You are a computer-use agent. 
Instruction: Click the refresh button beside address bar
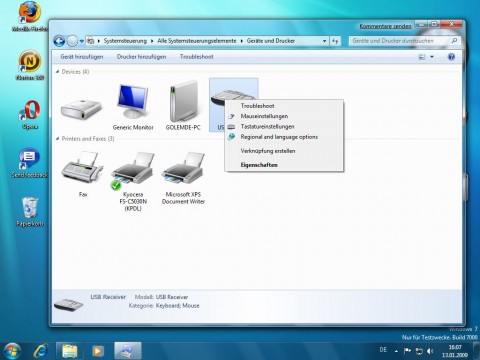click(x=335, y=41)
